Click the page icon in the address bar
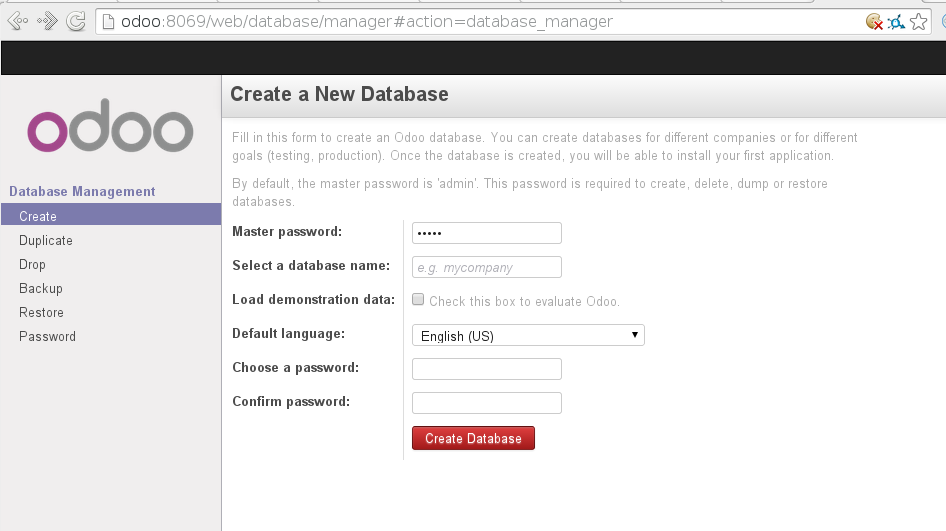The image size is (946, 531). click(x=108, y=21)
